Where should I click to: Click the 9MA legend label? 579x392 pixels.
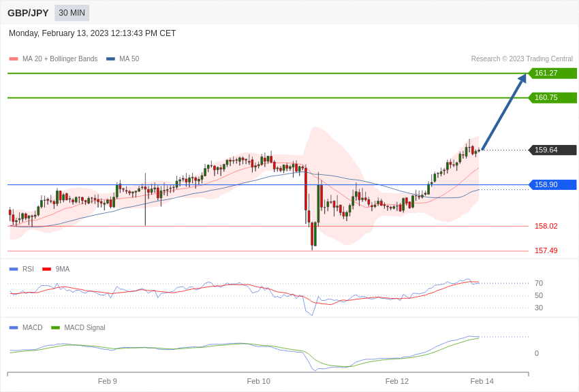click(63, 269)
